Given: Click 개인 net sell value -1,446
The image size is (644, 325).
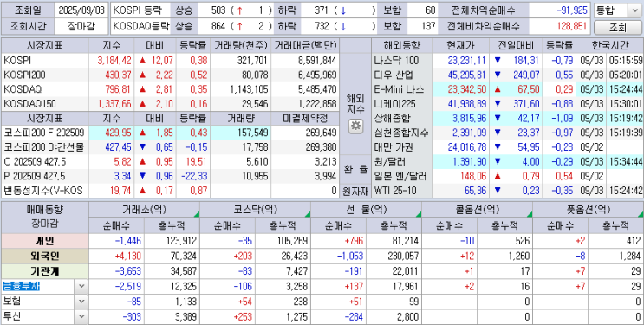Looking at the screenshot, I should tap(128, 241).
